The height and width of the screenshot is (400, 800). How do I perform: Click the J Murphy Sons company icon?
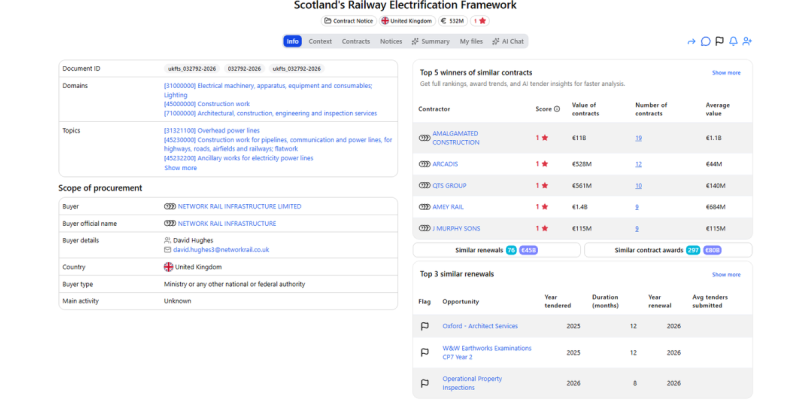pyautogui.click(x=424, y=229)
